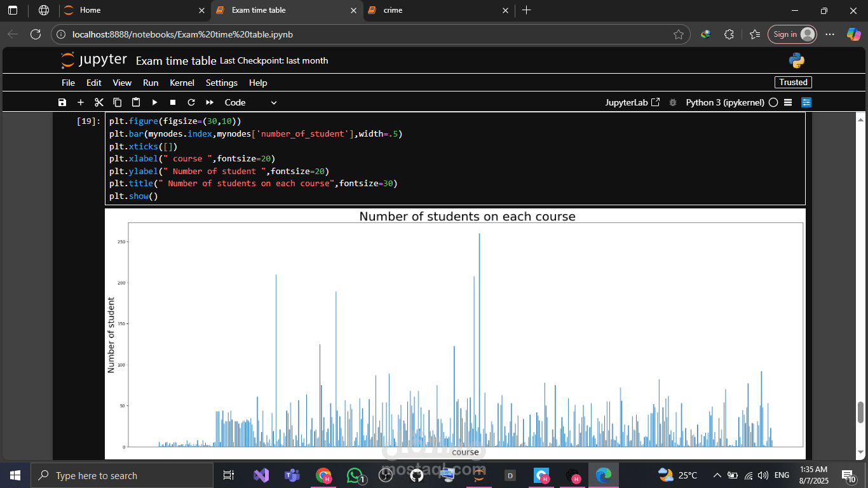Rename the notebook title Exam time table
Viewport: 868px width, 488px height.
point(176,60)
